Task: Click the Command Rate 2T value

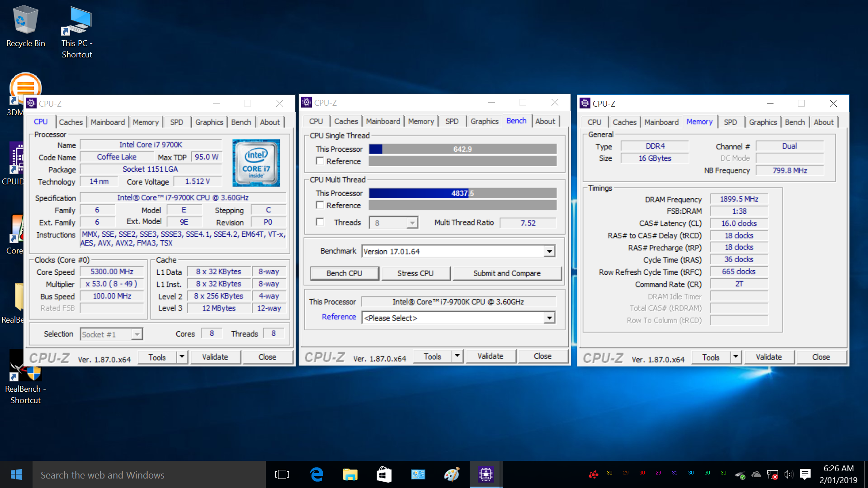Action: coord(739,284)
